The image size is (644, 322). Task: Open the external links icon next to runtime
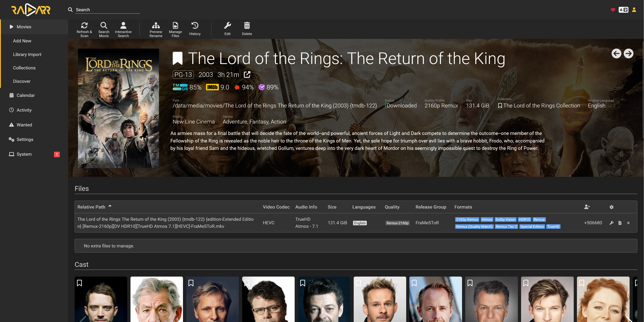(247, 74)
